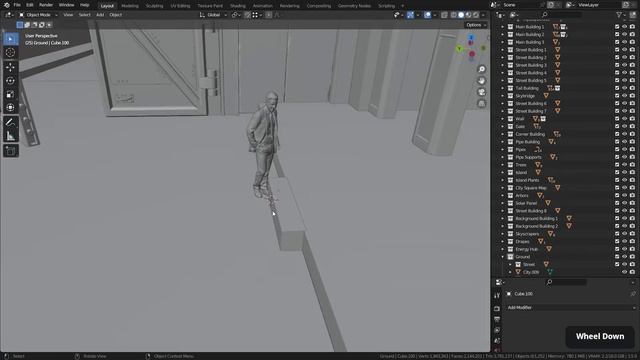The height and width of the screenshot is (360, 640).
Task: Select the Transform tool
Action: point(11,108)
